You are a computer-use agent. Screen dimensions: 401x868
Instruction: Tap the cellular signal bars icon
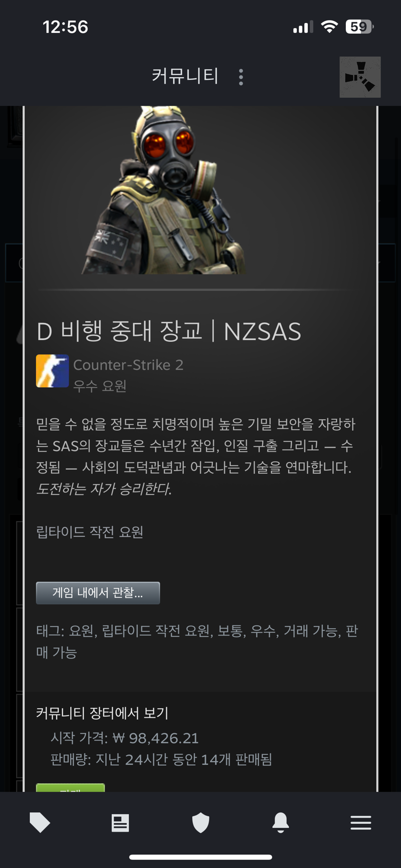coord(303,27)
